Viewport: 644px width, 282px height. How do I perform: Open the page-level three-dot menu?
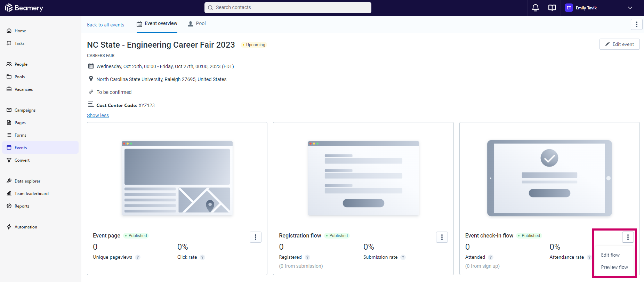click(636, 24)
